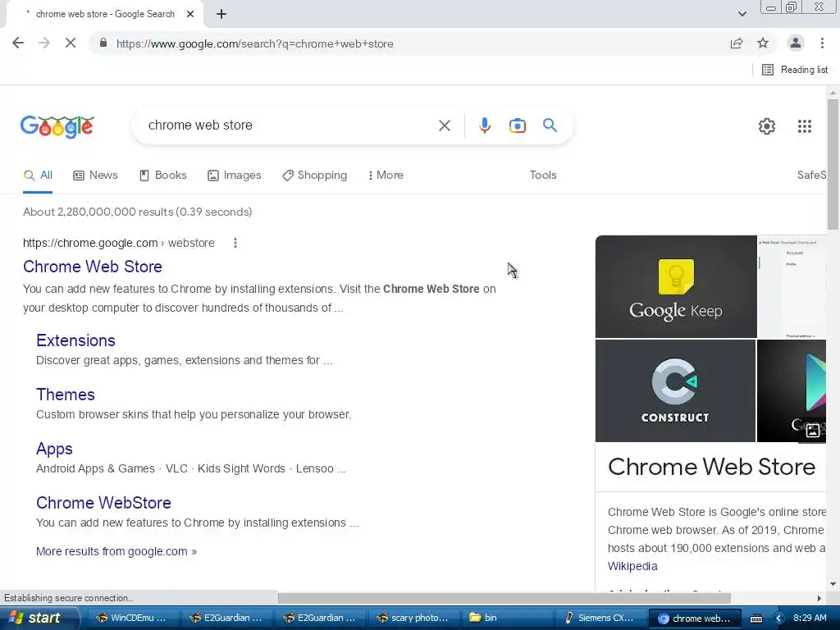840x630 pixels.
Task: Open the Construct thumbnail image
Action: (676, 391)
